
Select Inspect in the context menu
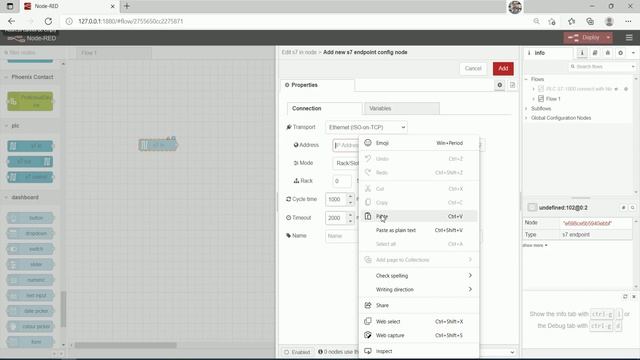(x=419, y=351)
